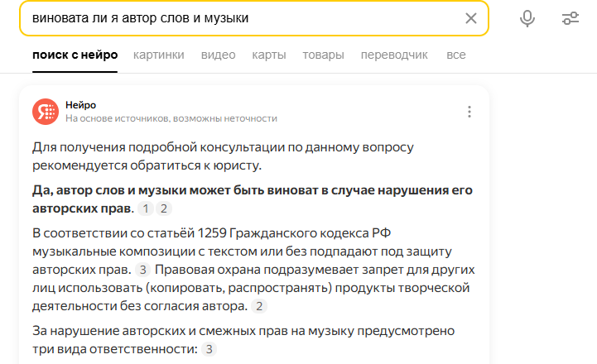
Task: Click the 'рекомендуется обратиться к юристу.' line
Action: pos(147,165)
